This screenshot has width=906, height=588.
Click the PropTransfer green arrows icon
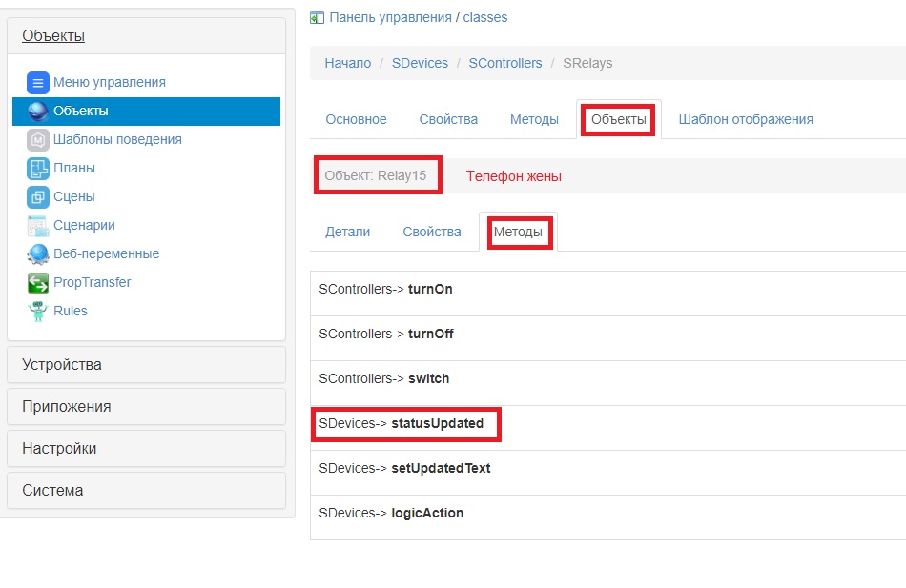(x=37, y=283)
